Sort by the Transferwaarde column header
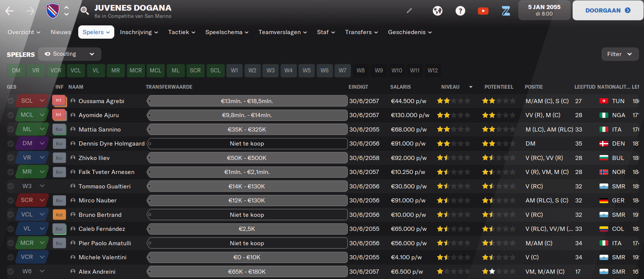644x279 pixels. (169, 87)
